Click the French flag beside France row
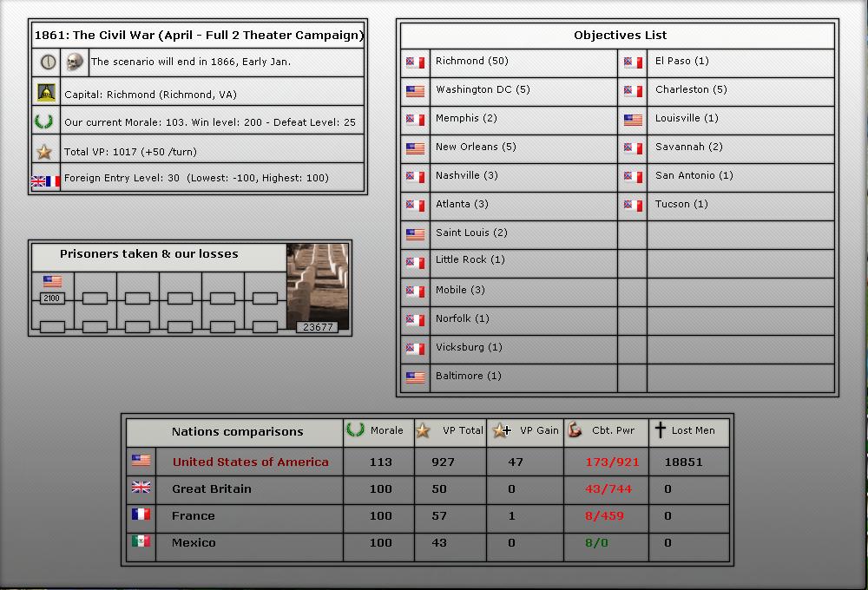 141,515
